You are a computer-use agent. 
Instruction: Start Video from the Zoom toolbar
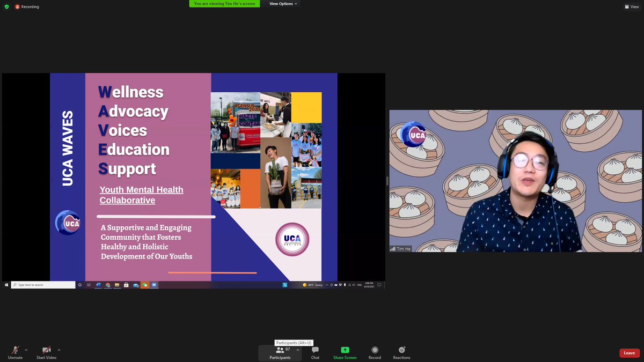coord(46,352)
